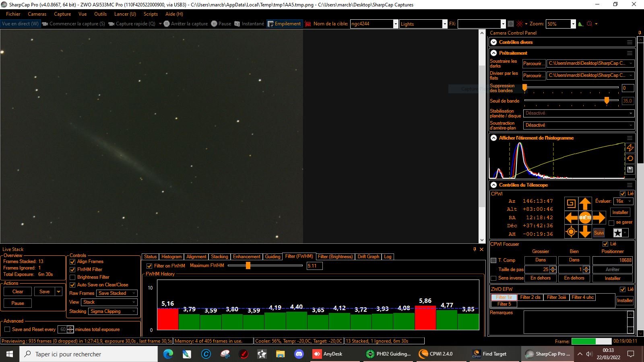The width and height of the screenshot is (644, 362).
Task: Select Filter 2 cls on filter wheel
Action: click(x=530, y=297)
